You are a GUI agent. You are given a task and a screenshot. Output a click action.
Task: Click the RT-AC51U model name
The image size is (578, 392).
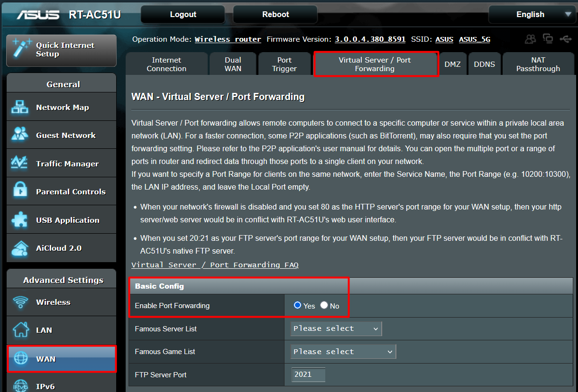(95, 15)
